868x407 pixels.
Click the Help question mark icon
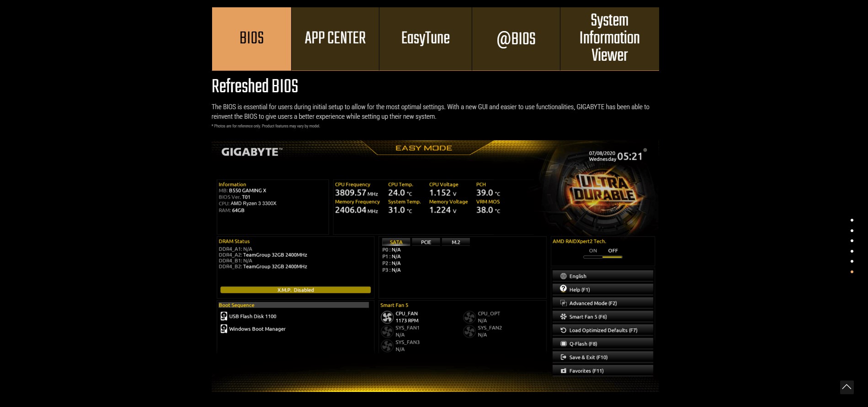point(564,289)
